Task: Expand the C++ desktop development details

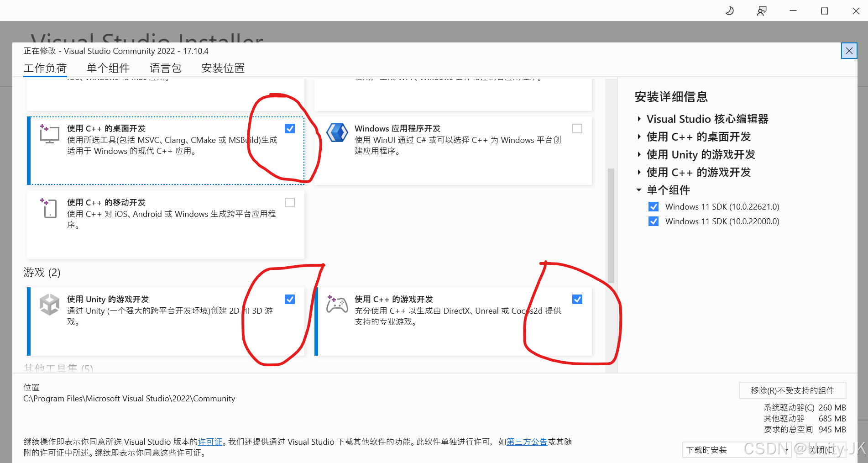Action: (639, 137)
